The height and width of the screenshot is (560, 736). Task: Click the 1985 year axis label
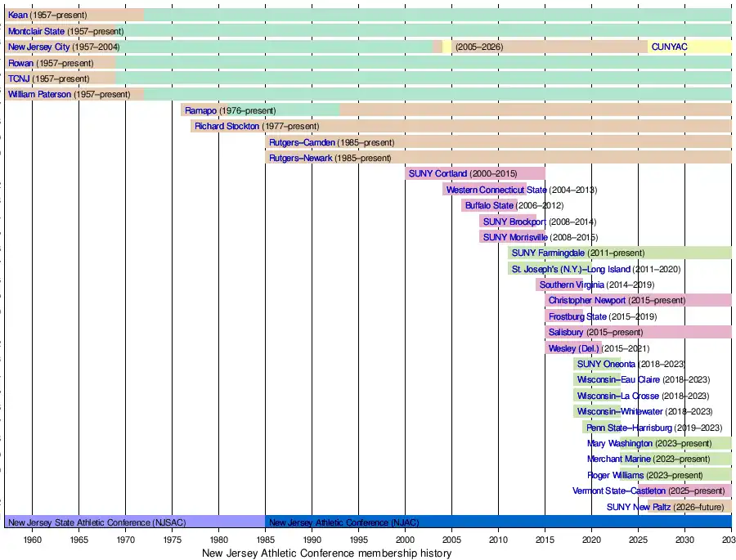(265, 540)
